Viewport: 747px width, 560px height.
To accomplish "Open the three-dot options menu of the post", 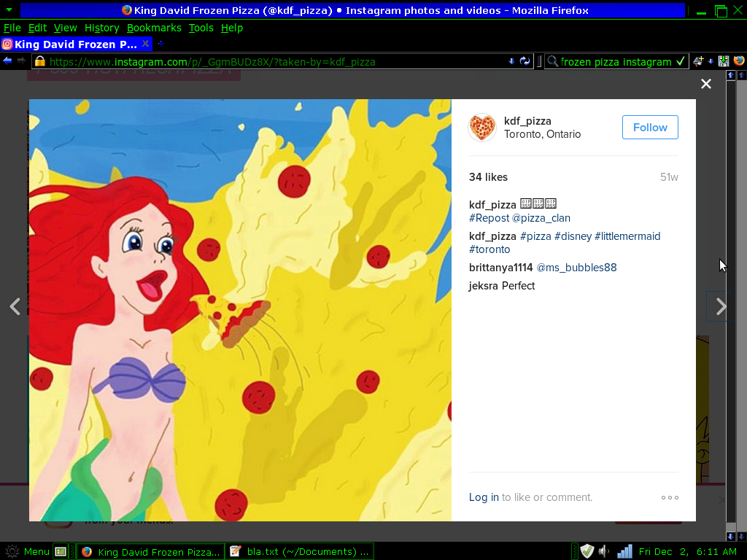I will 670,497.
